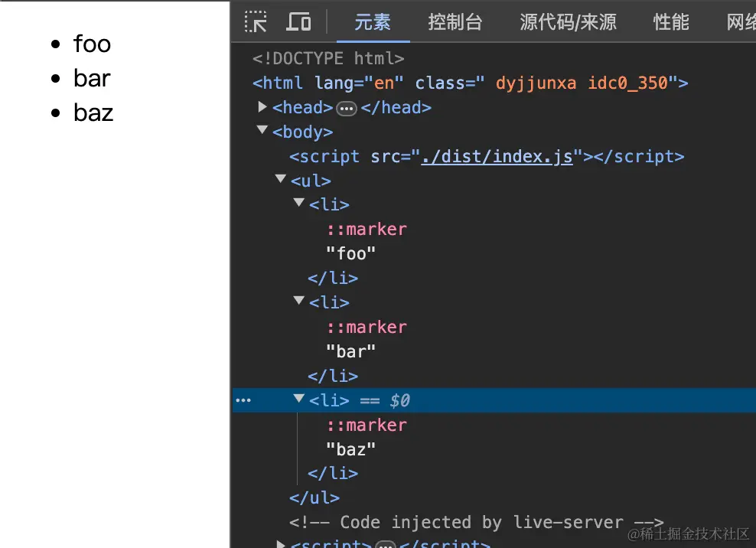Screen dimensions: 756x548
Task: Switch to the 性能 tab
Action: (670, 22)
